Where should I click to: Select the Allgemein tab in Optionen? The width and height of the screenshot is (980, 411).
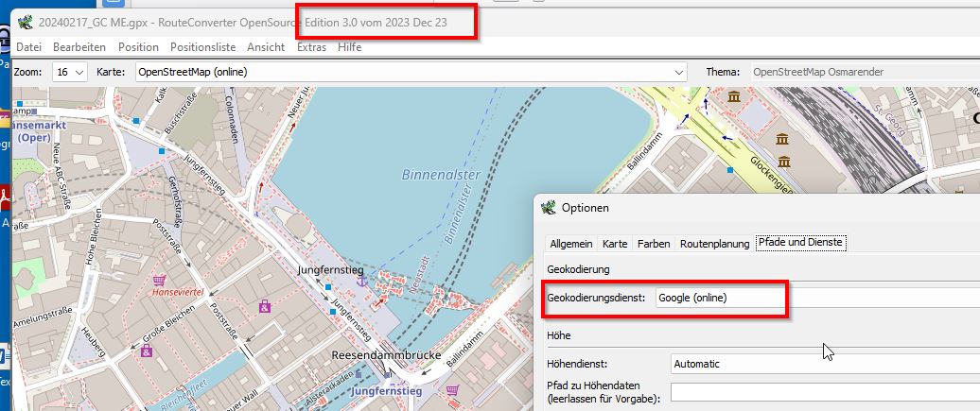pos(571,244)
